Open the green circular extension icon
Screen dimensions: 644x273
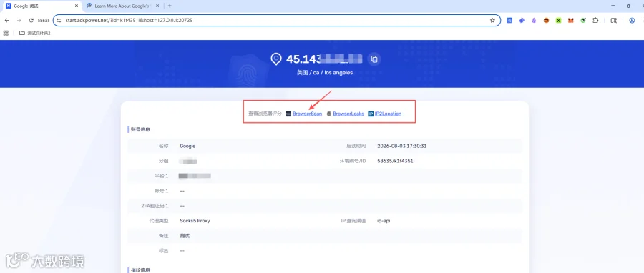(x=582, y=21)
